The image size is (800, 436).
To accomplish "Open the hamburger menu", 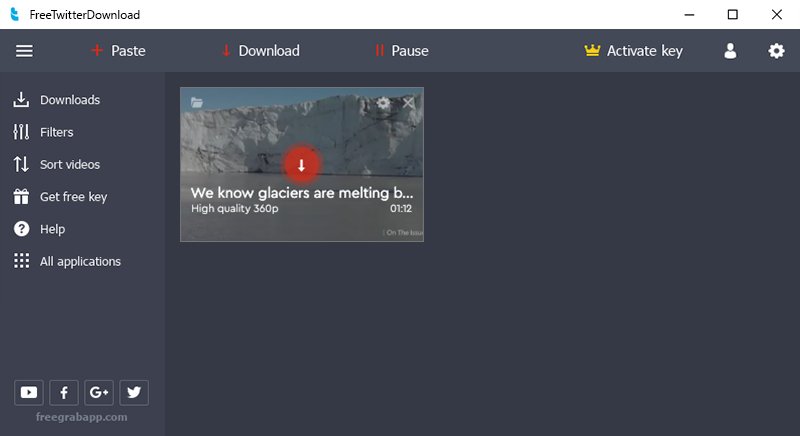I will point(24,51).
